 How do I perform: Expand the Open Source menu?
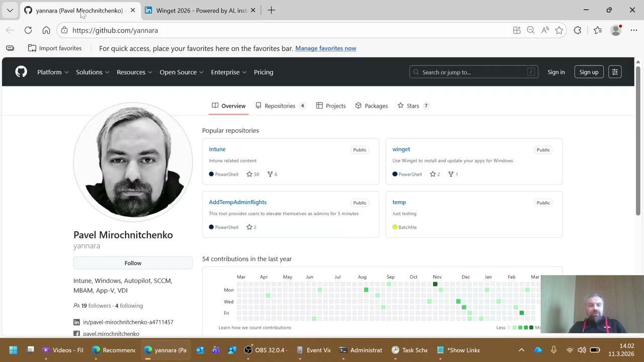pyautogui.click(x=182, y=72)
